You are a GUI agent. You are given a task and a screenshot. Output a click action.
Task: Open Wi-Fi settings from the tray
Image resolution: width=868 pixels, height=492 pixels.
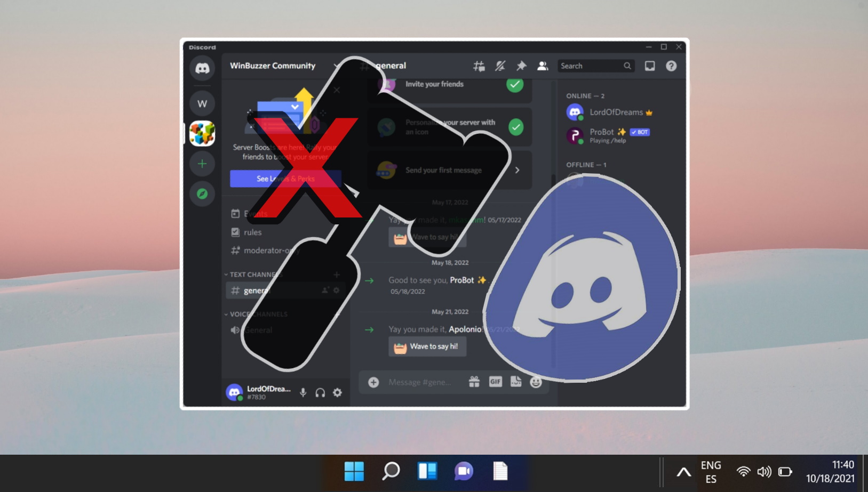click(x=743, y=472)
